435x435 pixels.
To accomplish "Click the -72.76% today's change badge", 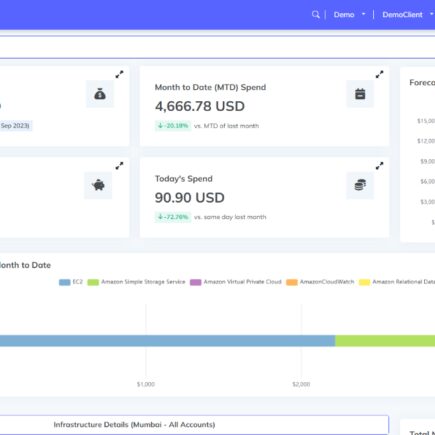I will (x=173, y=217).
